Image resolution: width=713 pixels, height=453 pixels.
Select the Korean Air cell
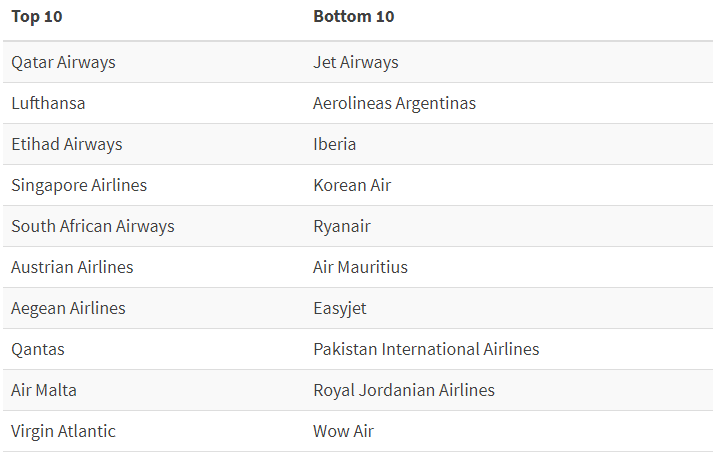point(352,185)
